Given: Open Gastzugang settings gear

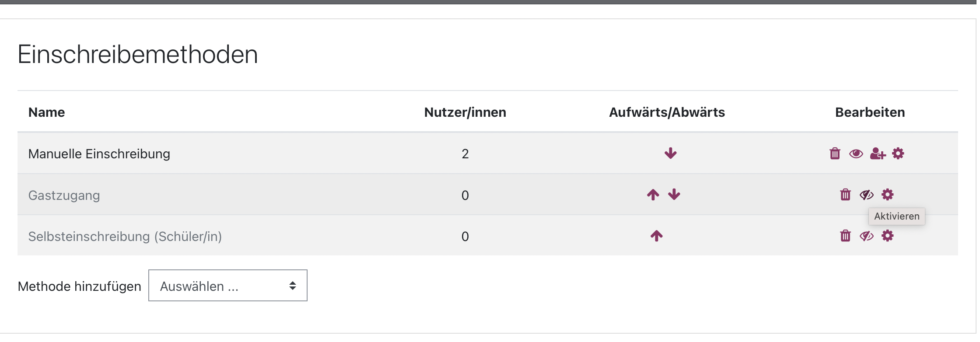Looking at the screenshot, I should tap(888, 195).
